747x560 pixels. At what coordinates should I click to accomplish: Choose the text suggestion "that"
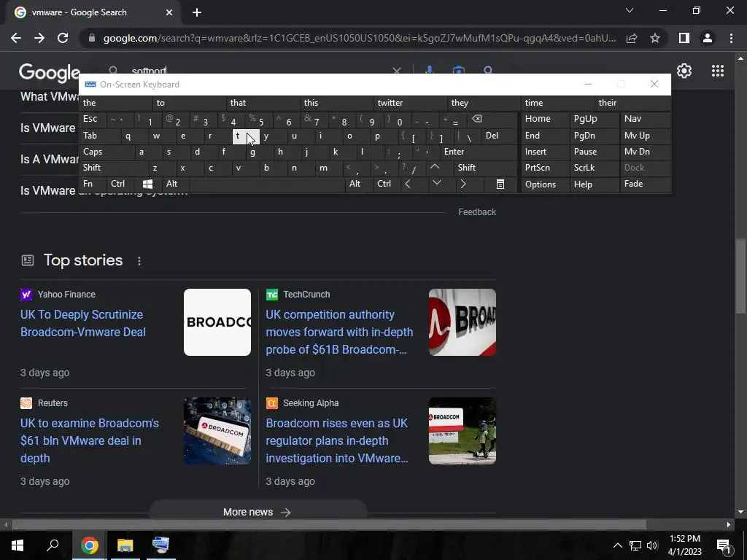coord(263,103)
